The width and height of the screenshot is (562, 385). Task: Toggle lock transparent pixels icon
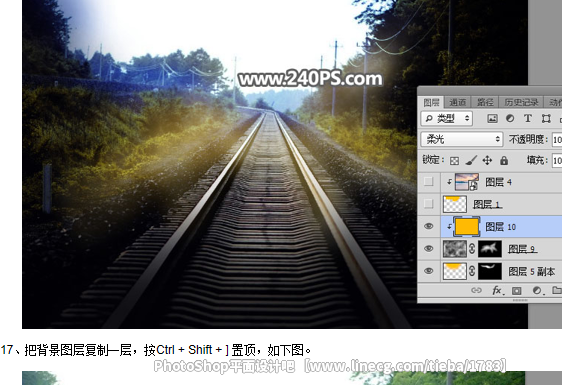[x=454, y=161]
